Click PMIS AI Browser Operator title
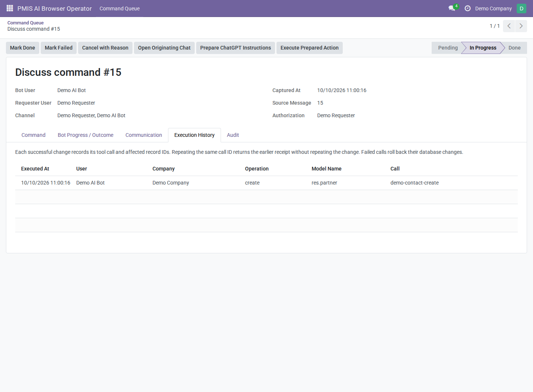 pyautogui.click(x=54, y=9)
